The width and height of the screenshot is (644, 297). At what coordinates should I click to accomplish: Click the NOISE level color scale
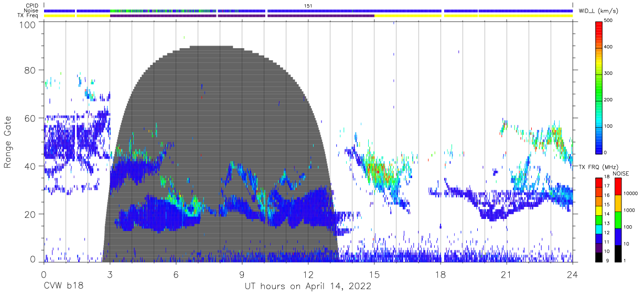click(x=617, y=219)
